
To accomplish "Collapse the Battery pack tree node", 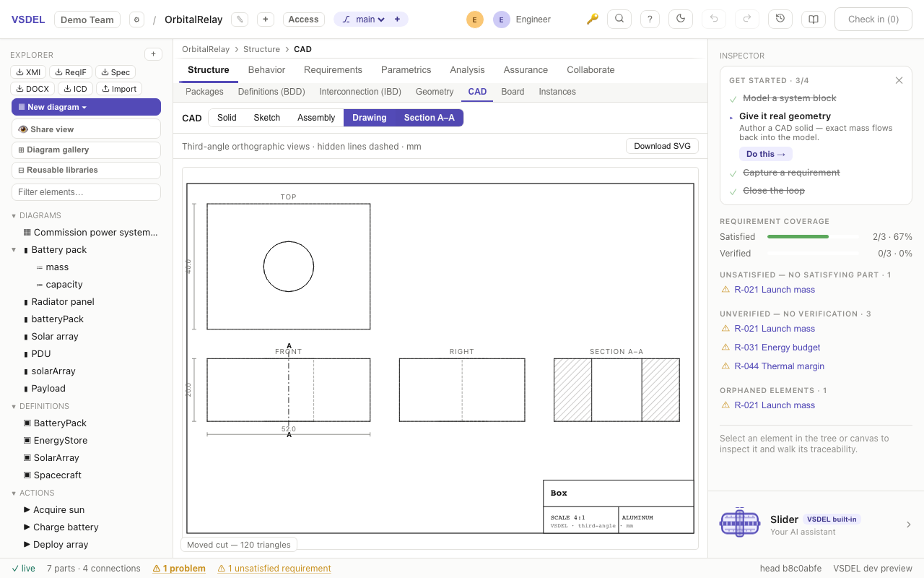I will click(14, 250).
